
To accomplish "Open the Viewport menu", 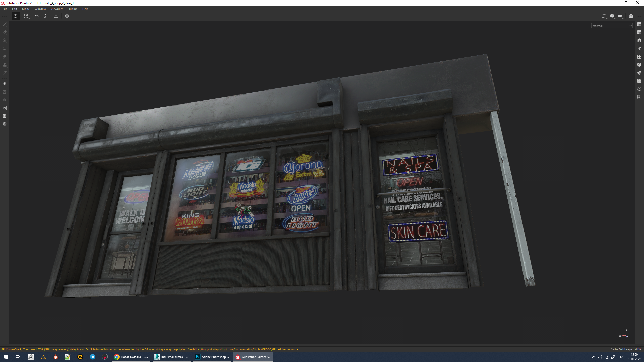I will pos(57,9).
